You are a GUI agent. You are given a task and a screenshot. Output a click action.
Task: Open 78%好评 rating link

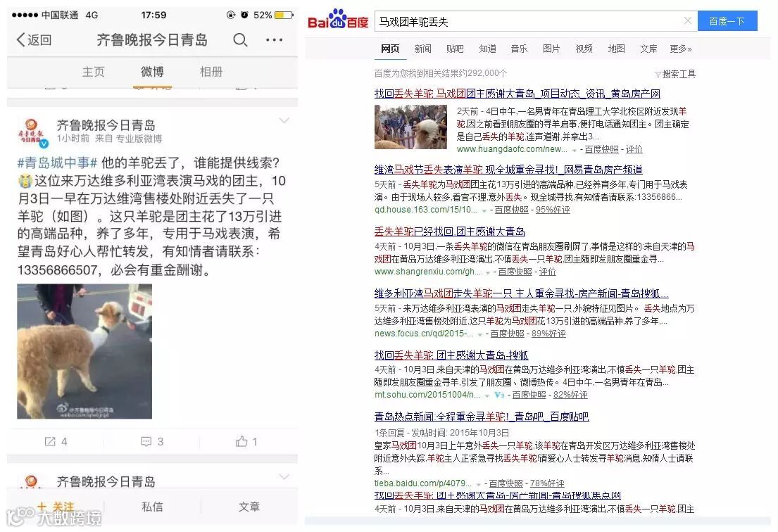[547, 483]
